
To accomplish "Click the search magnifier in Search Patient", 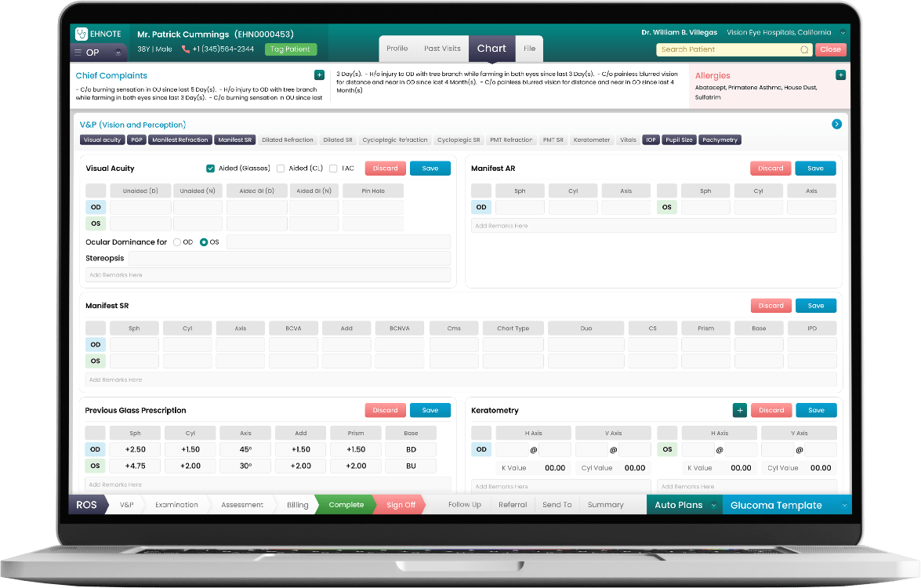I will 804,49.
